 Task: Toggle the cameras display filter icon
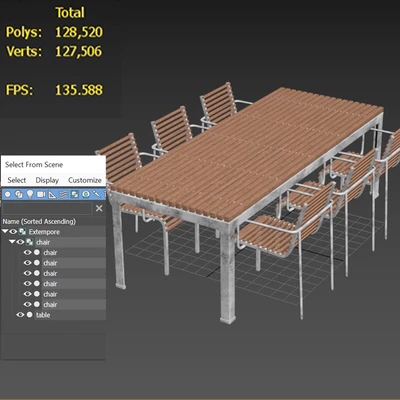(x=41, y=194)
